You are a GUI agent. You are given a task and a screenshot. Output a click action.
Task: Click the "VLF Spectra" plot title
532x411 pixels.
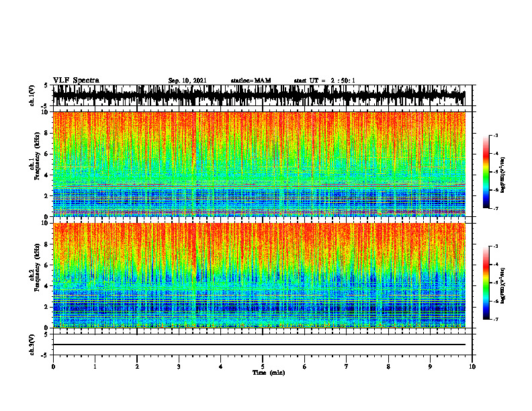click(76, 81)
